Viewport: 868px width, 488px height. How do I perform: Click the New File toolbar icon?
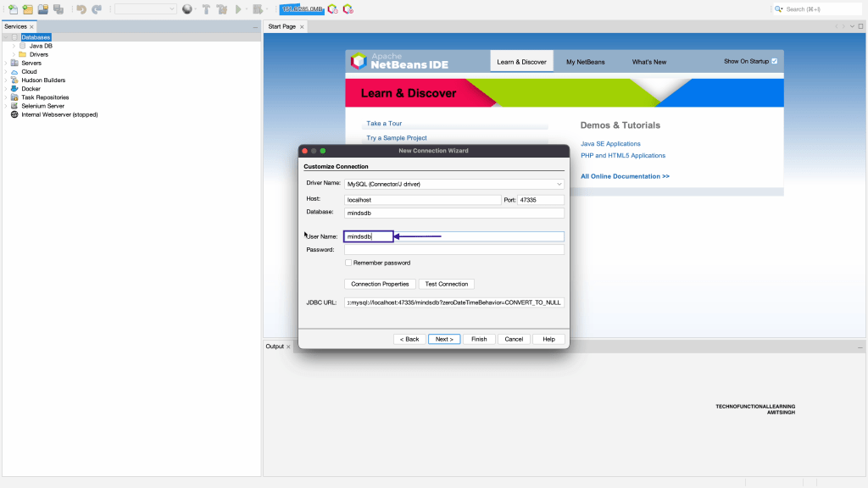[13, 9]
